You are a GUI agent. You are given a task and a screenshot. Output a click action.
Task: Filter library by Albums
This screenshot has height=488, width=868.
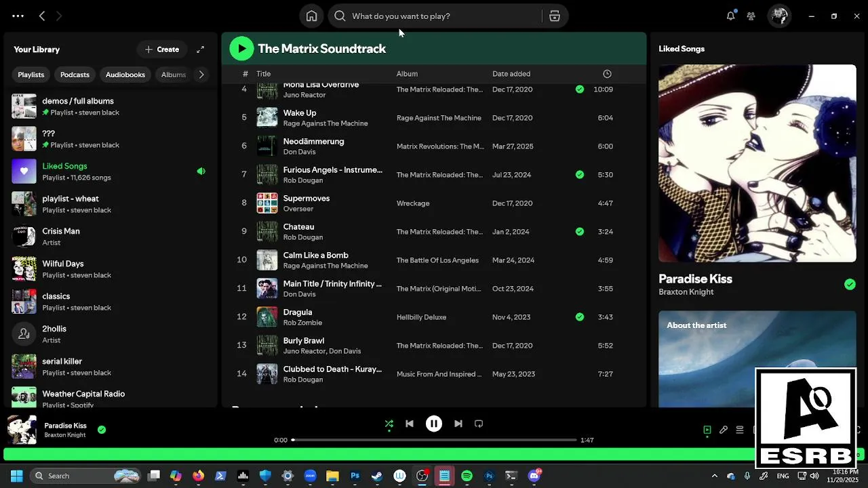pyautogui.click(x=174, y=75)
